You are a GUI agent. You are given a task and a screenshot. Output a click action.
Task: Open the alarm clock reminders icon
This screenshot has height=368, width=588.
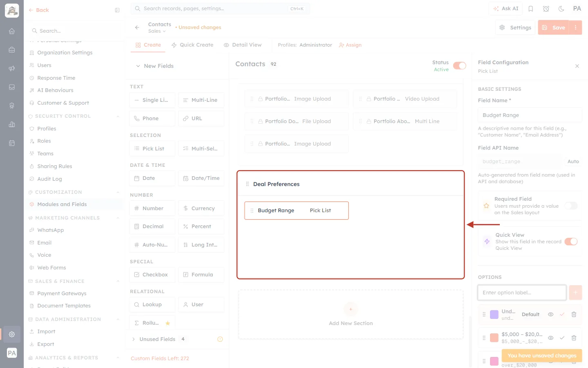pos(546,9)
